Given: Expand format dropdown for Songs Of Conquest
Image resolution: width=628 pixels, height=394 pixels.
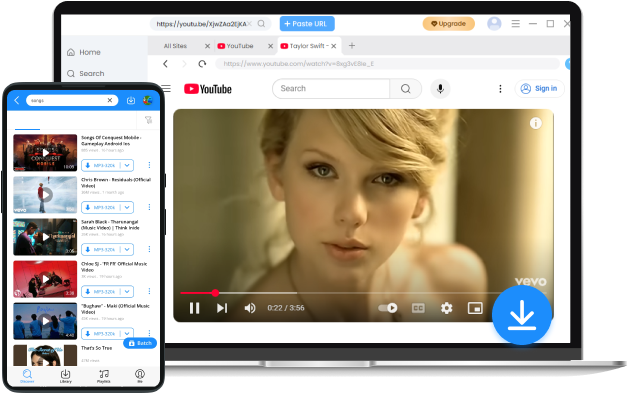Looking at the screenshot, I should pyautogui.click(x=127, y=165).
